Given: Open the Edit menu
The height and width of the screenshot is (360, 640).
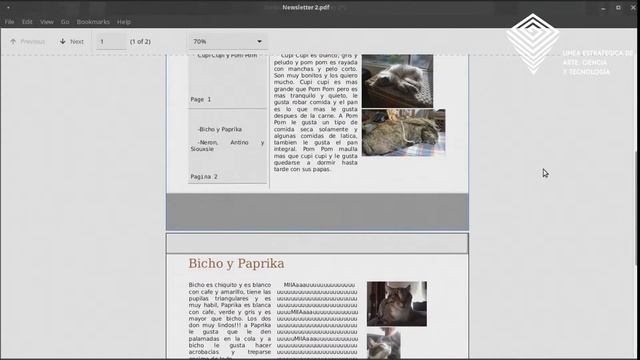Looking at the screenshot, I should [27, 22].
